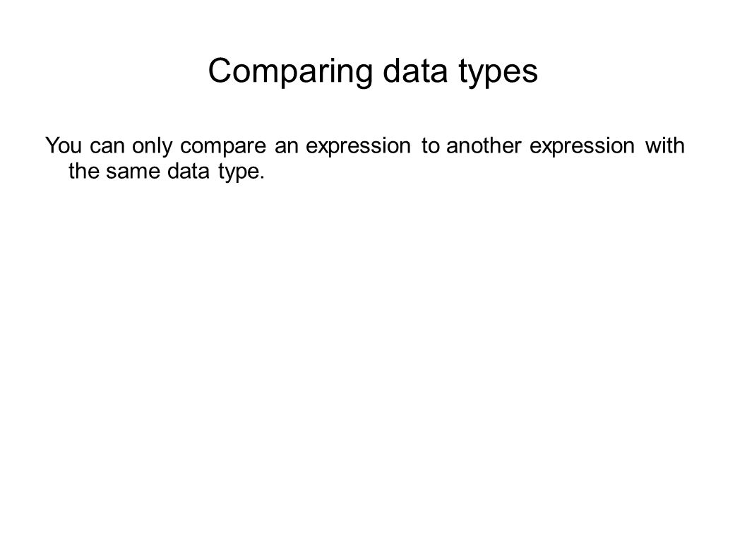Screen dimensions: 747x560
Task: Click the slide title "Comparing data types"
Action: [373, 71]
